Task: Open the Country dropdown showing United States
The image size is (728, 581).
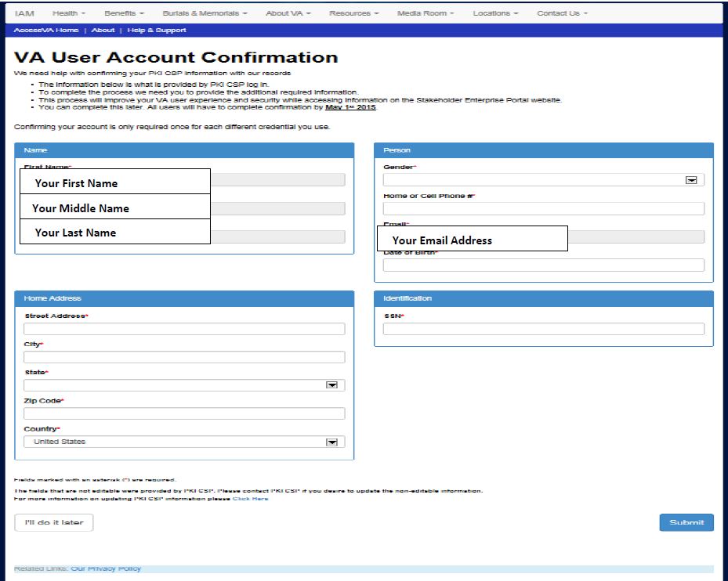Action: tap(184, 442)
